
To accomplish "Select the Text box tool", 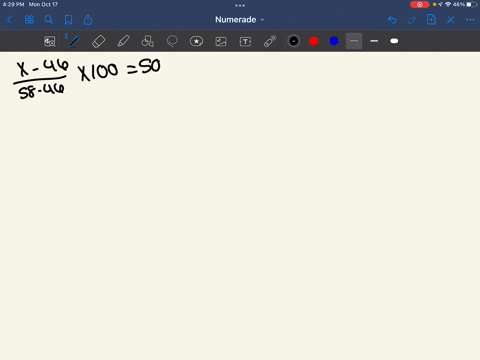I will click(245, 41).
